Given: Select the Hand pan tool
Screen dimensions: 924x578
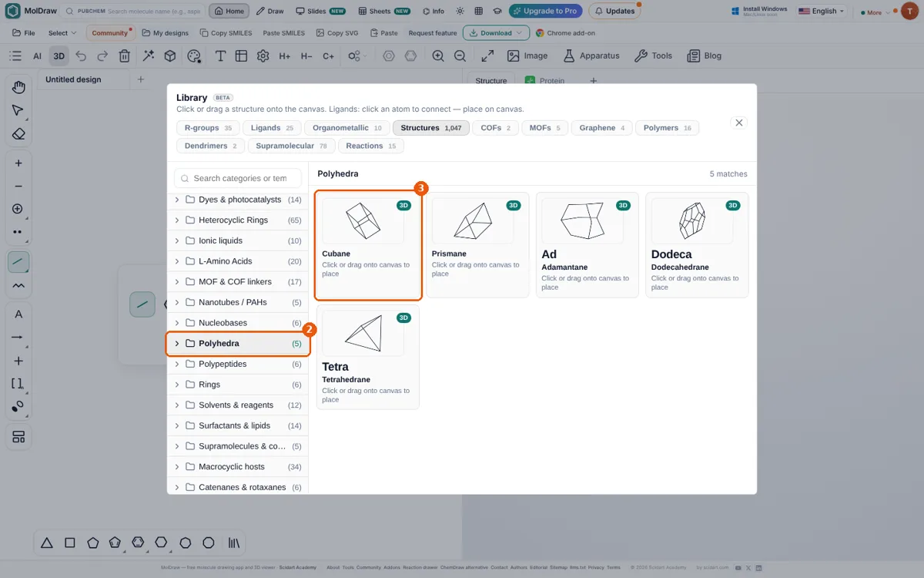Looking at the screenshot, I should pos(18,87).
